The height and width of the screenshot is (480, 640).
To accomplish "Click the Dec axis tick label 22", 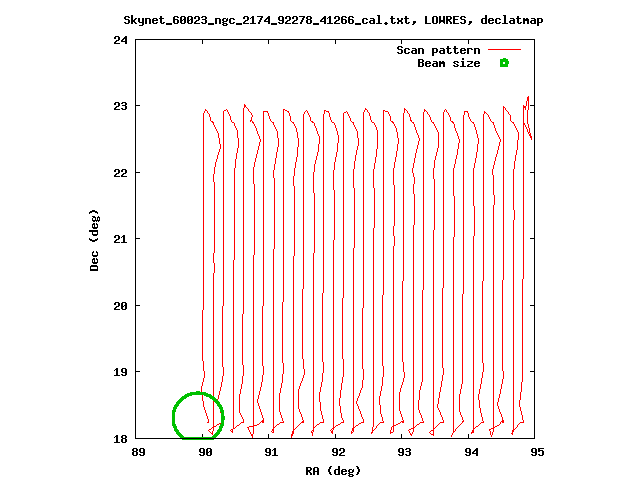I will tap(120, 173).
